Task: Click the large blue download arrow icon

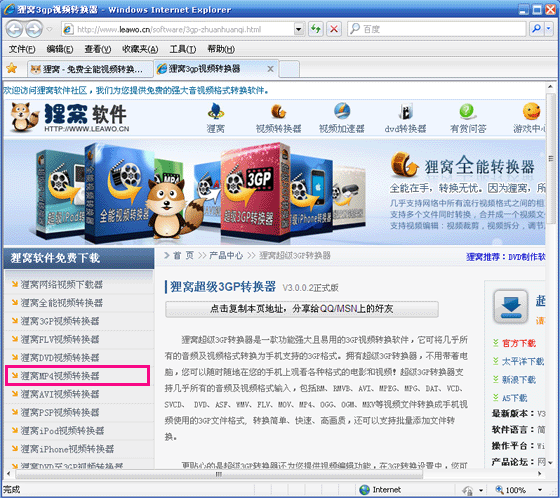Action: point(511,307)
